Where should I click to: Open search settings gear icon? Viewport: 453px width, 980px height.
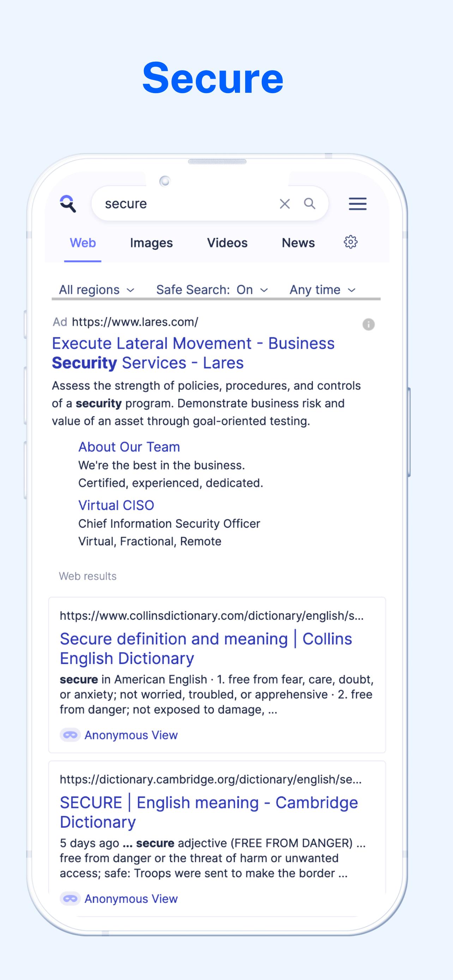351,242
